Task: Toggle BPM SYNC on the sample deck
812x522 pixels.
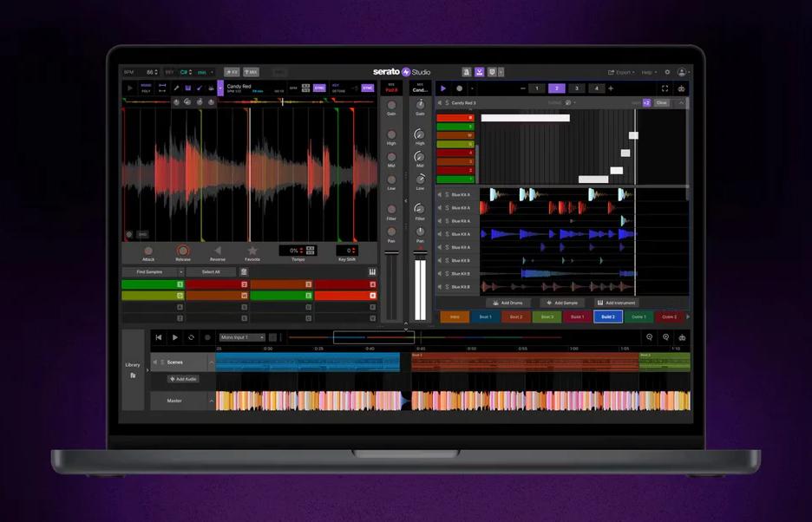Action: click(x=319, y=88)
